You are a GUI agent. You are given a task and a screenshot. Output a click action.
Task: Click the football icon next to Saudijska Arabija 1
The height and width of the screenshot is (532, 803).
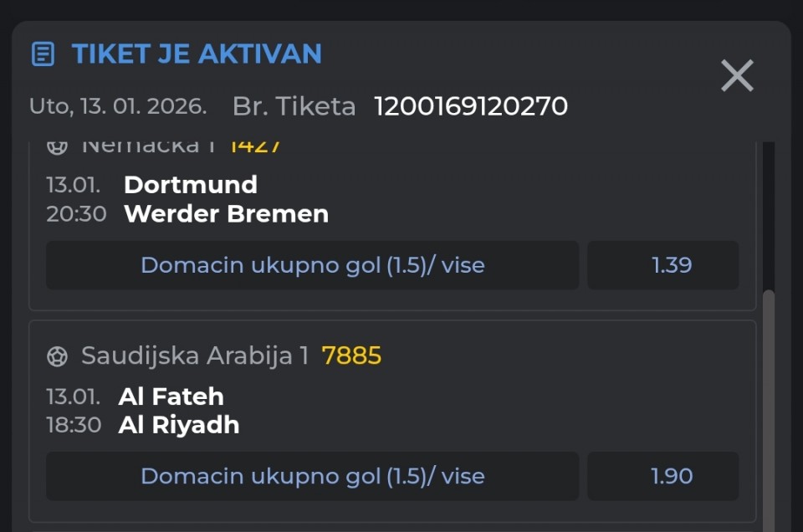(x=57, y=356)
